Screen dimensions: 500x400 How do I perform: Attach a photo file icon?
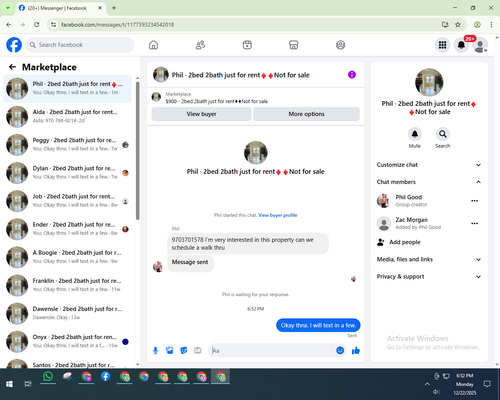coord(170,350)
